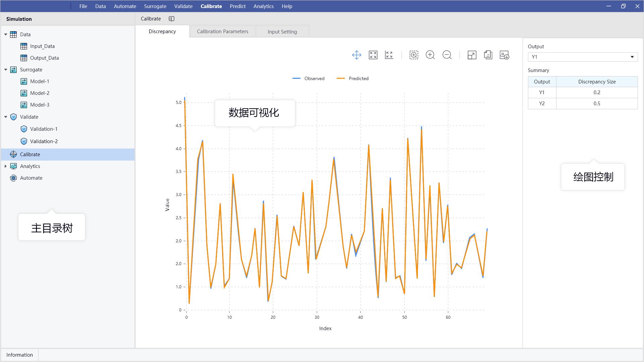Select Model-2 in the tree
This screenshot has height=362, width=644.
click(x=40, y=93)
